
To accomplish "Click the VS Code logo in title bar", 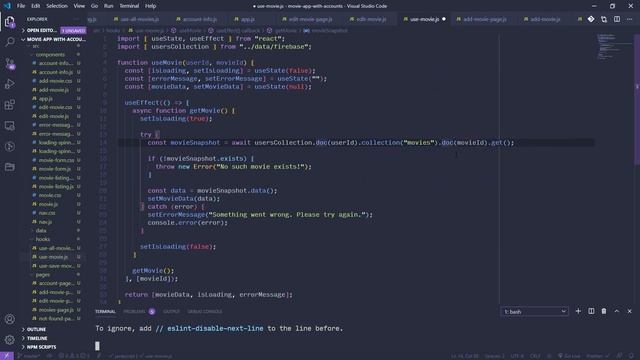I will [x=7, y=6].
